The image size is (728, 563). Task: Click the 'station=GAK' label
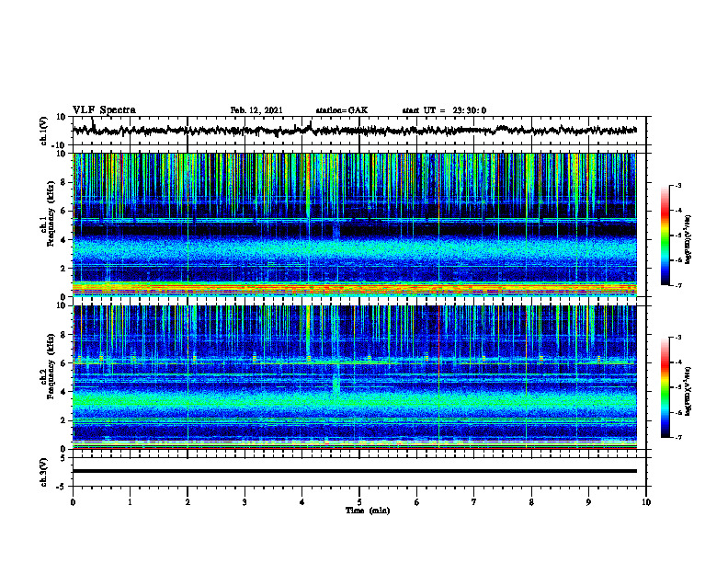(x=342, y=110)
